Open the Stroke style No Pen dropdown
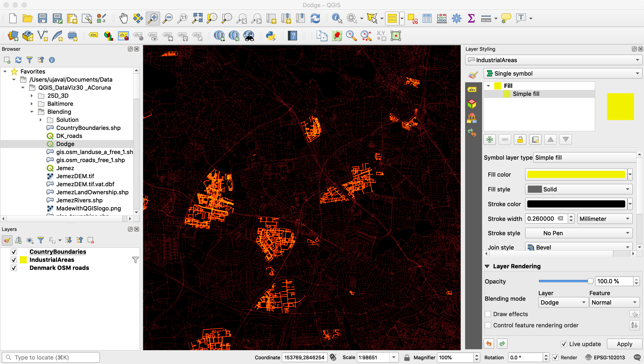Screen dimensions: 644x364 tap(578, 233)
